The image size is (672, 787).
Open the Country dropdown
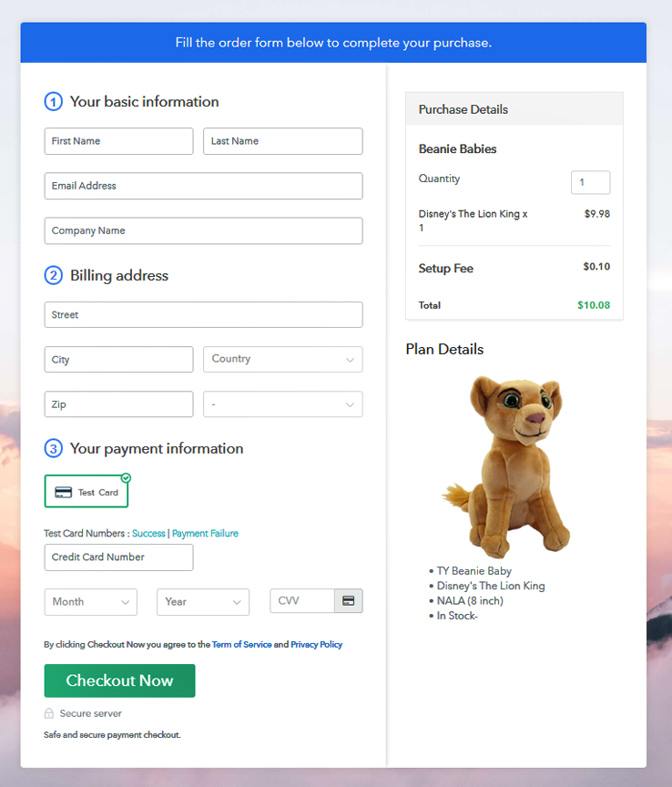pos(282,360)
